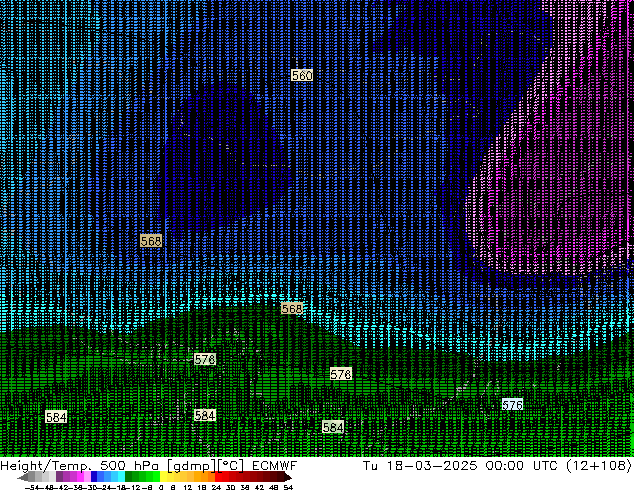
Task: Pick the magenta swatch in the legend
Action: [x=80, y=476]
